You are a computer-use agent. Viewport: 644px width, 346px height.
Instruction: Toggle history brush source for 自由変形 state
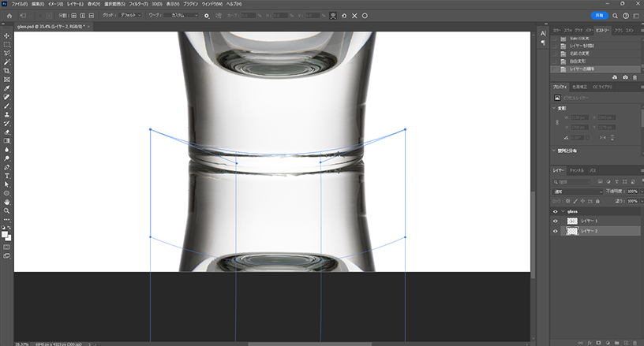tap(555, 61)
